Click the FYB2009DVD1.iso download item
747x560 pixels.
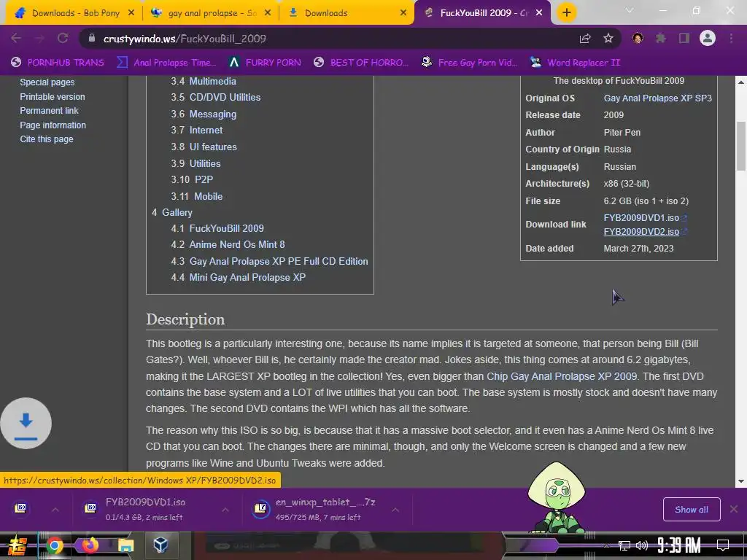145,509
